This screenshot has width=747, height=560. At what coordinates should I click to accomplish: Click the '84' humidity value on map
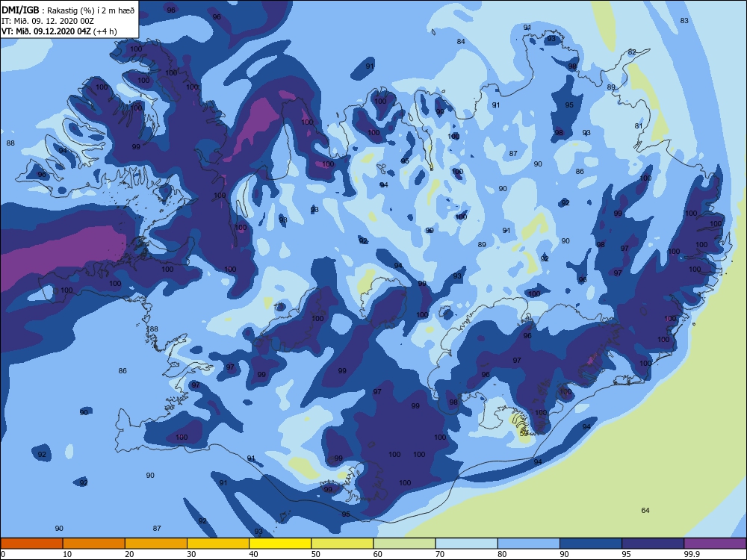coord(461,41)
